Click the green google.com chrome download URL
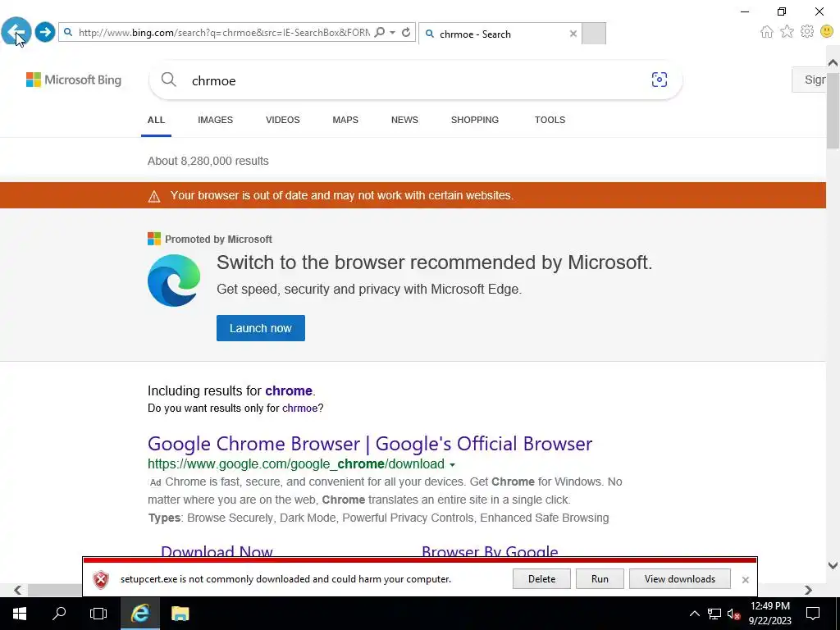 pos(296,464)
